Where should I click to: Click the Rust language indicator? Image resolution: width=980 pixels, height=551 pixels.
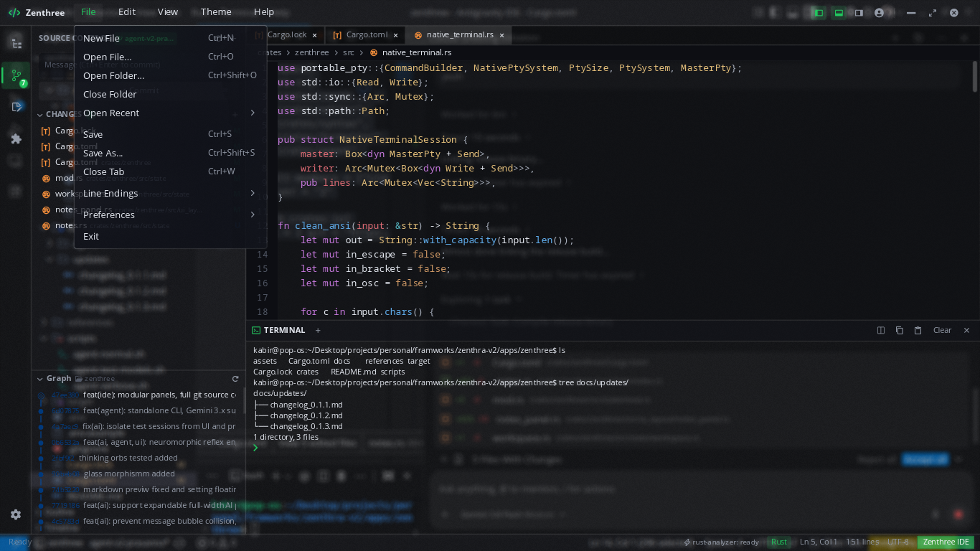coord(778,542)
